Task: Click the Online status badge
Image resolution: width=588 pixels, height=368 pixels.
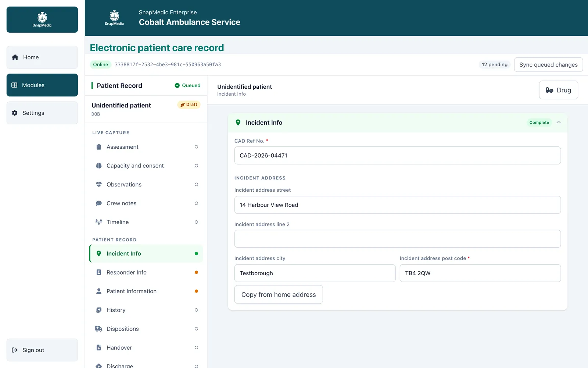Action: 101,64
